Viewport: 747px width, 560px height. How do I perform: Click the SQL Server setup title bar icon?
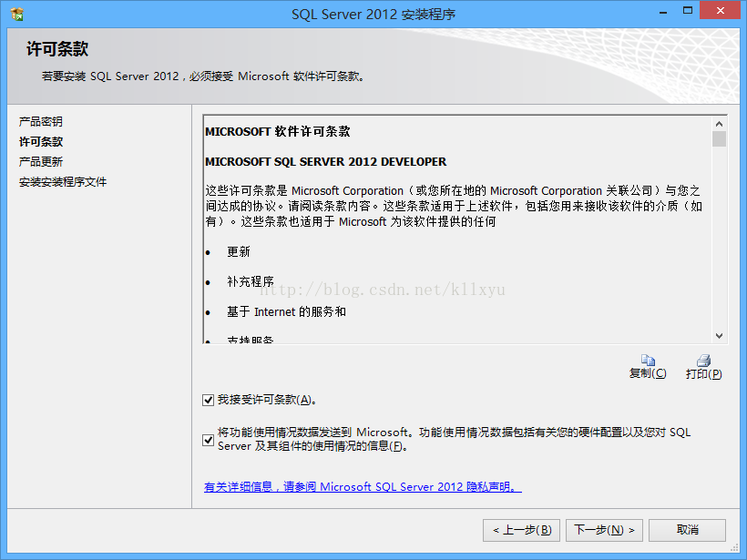pyautogui.click(x=17, y=15)
